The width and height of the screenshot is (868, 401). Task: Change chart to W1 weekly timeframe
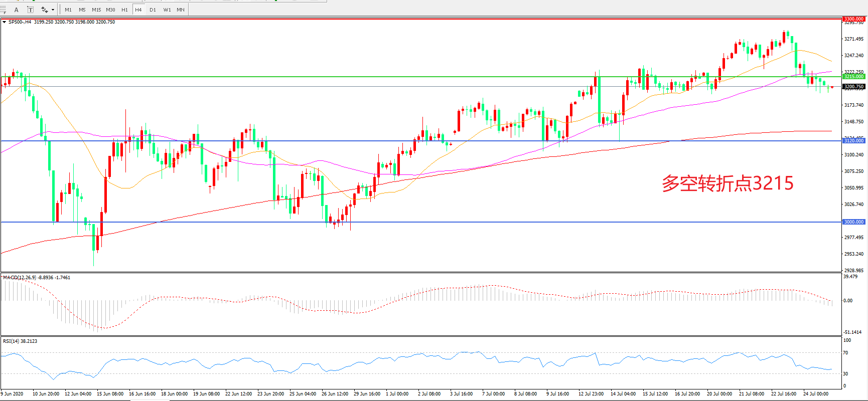167,10
